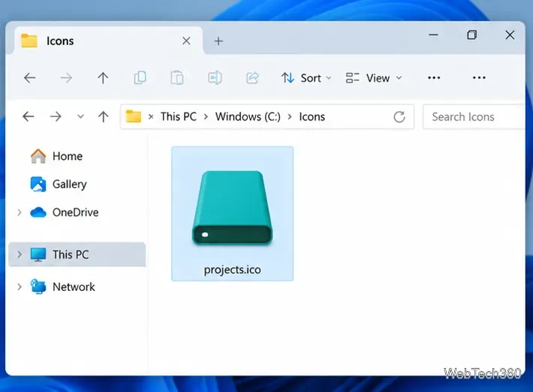Click folder icon in address bar

(x=134, y=116)
